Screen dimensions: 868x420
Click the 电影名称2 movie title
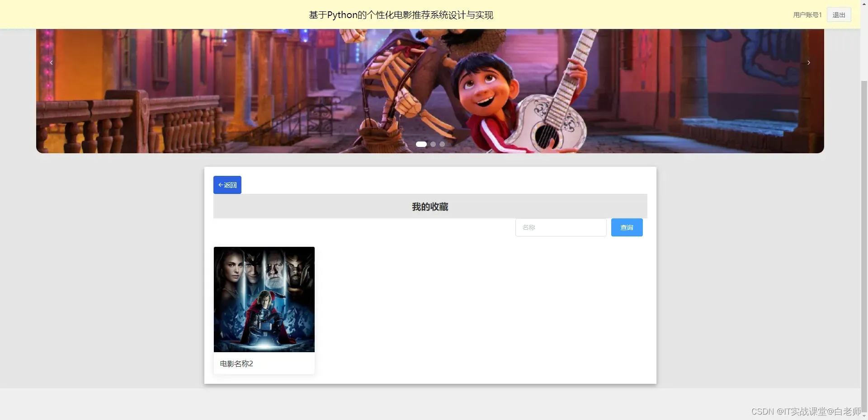pos(236,363)
